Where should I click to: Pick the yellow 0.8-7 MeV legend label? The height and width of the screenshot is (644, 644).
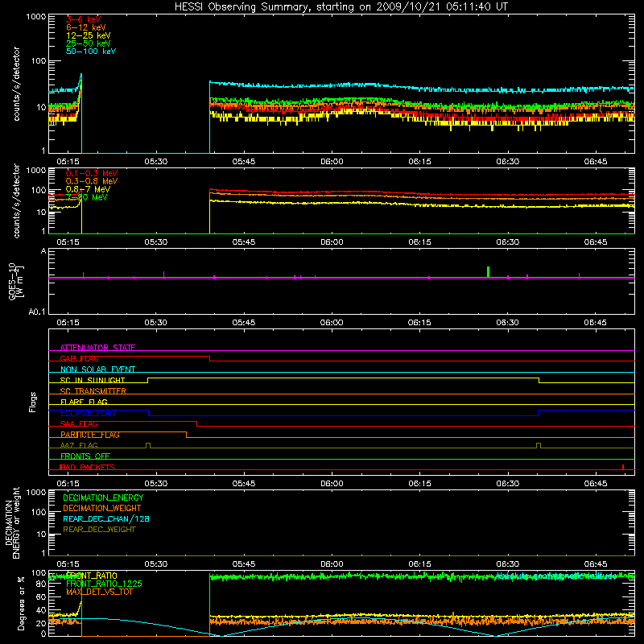88,189
